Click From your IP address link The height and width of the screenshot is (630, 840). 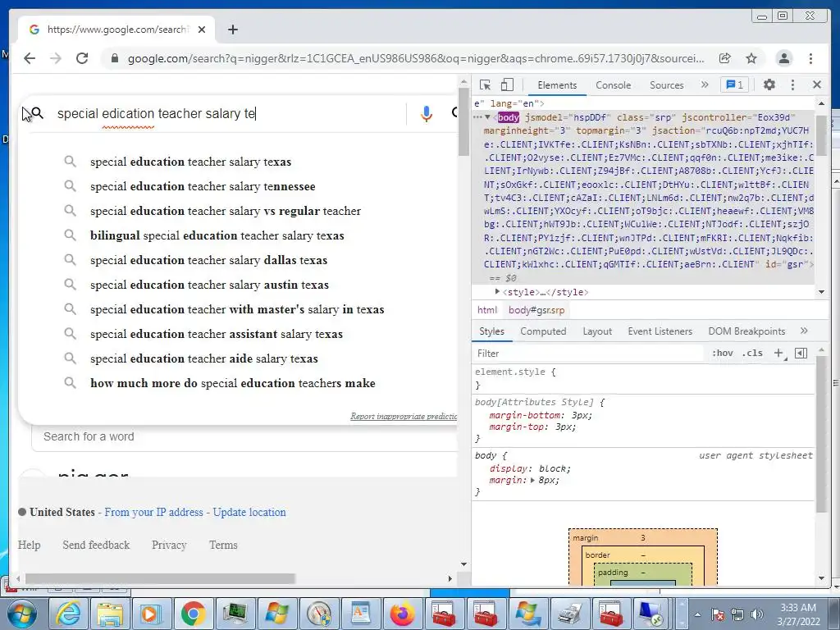pyautogui.click(x=153, y=512)
